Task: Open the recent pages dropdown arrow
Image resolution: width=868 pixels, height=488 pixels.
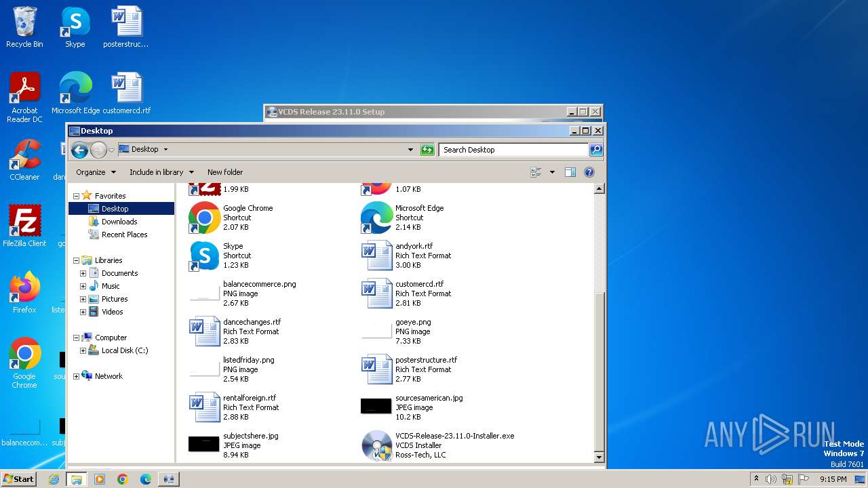Action: tap(112, 150)
